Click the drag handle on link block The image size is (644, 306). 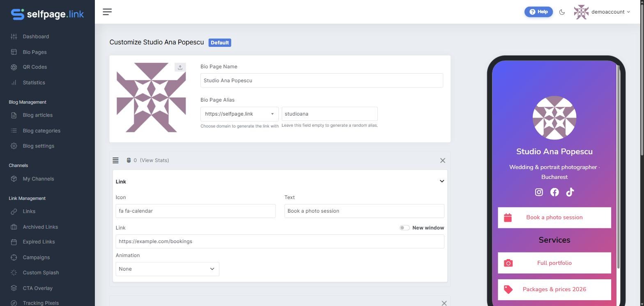point(115,160)
